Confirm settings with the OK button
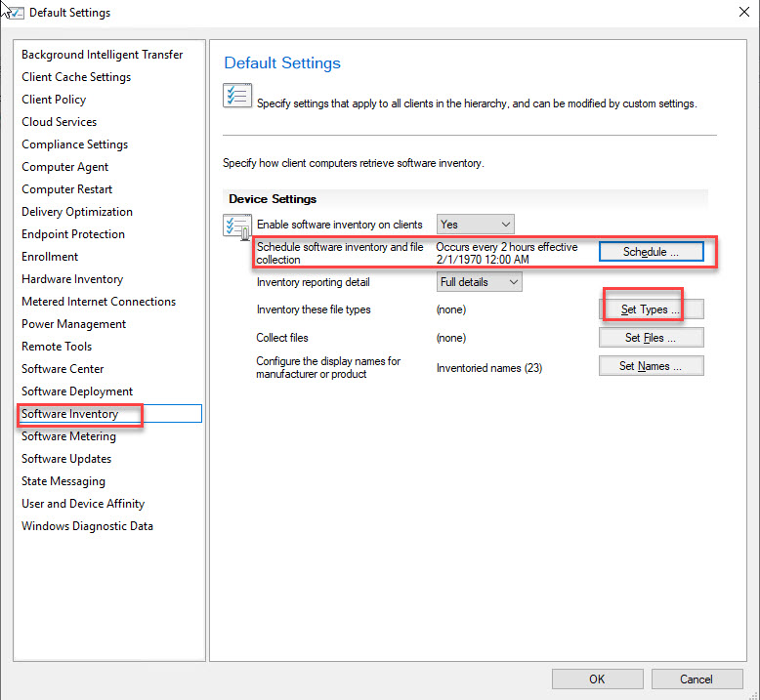The image size is (760, 700). (597, 679)
